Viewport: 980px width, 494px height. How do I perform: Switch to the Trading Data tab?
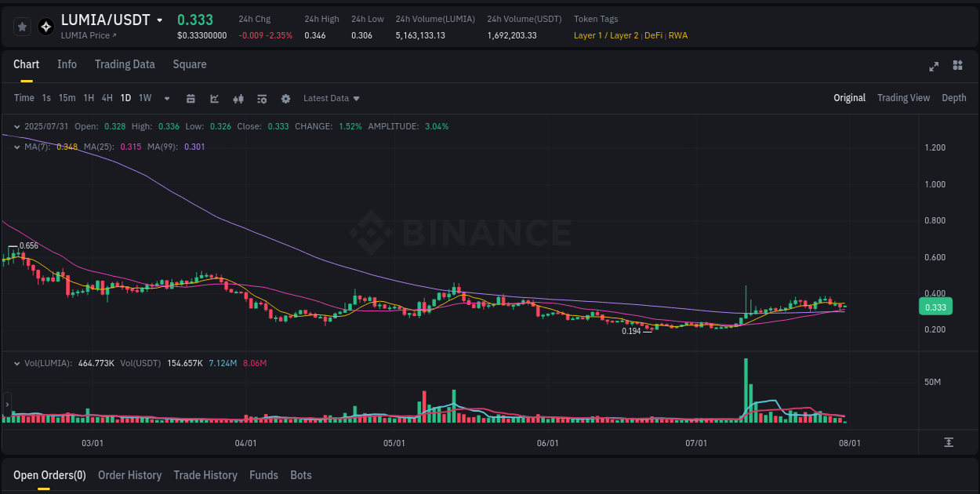125,64
